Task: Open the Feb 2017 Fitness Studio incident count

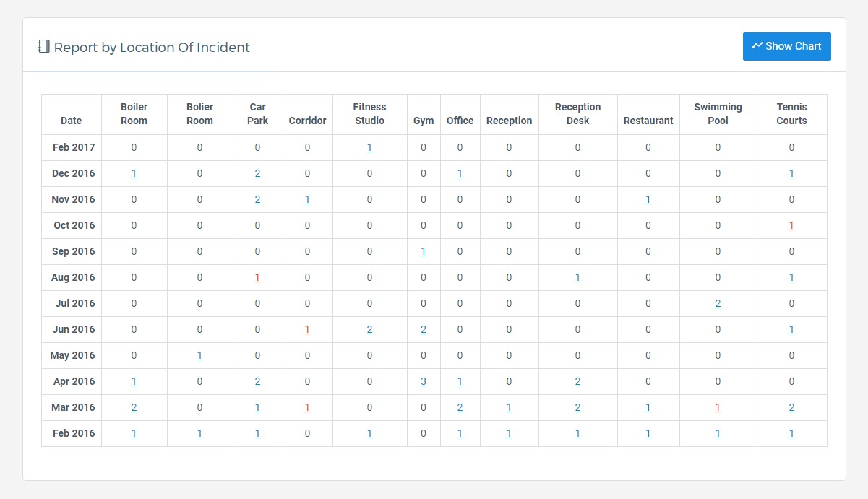Action: [x=369, y=148]
